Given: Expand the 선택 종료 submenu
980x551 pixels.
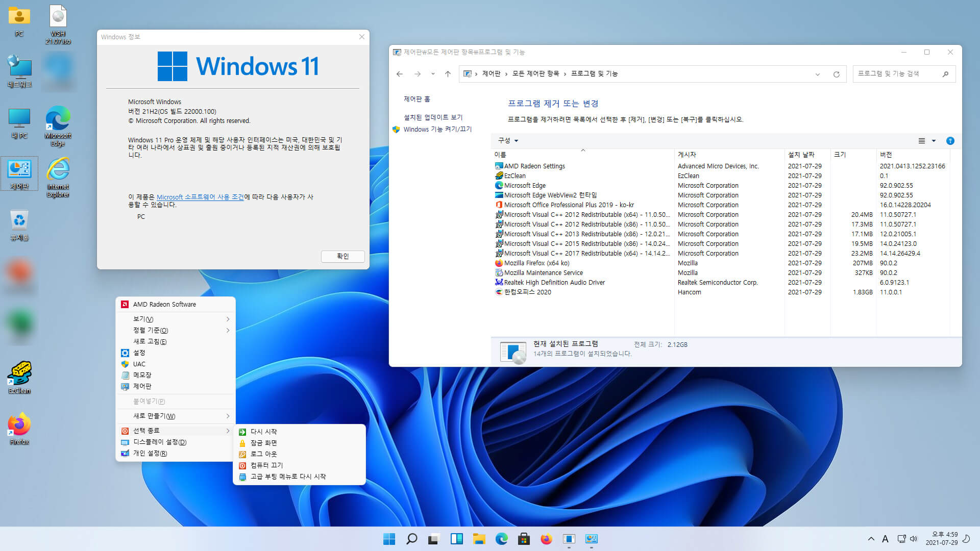Looking at the screenshot, I should coord(176,431).
